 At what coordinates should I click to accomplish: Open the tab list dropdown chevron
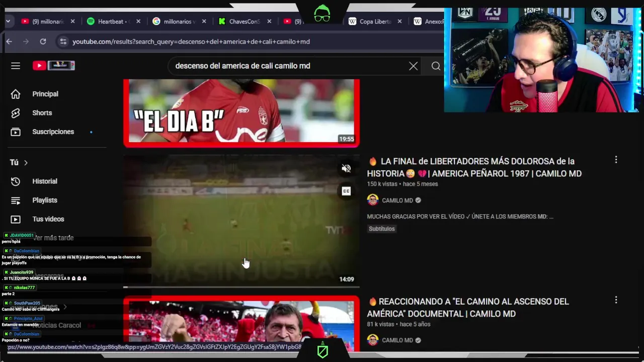pos(8,21)
